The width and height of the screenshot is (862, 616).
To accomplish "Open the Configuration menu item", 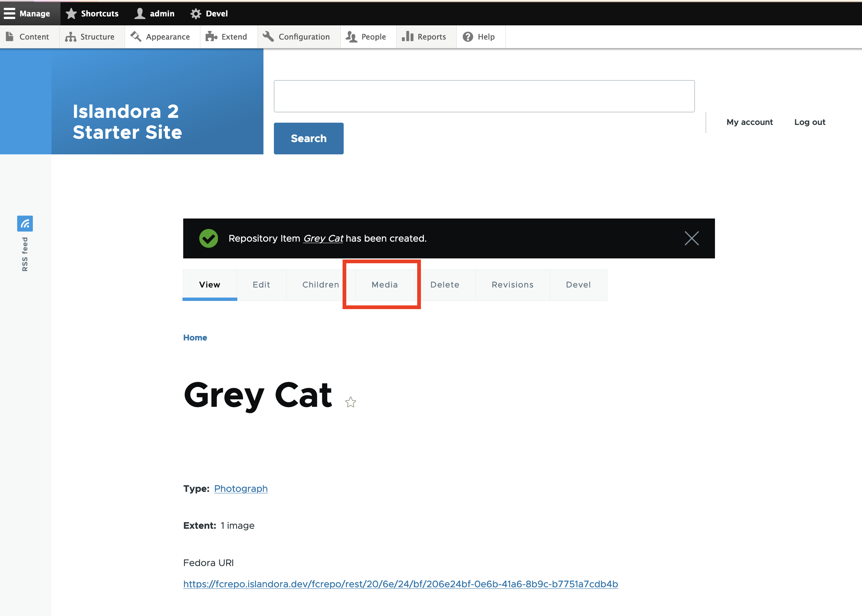I will pyautogui.click(x=305, y=37).
